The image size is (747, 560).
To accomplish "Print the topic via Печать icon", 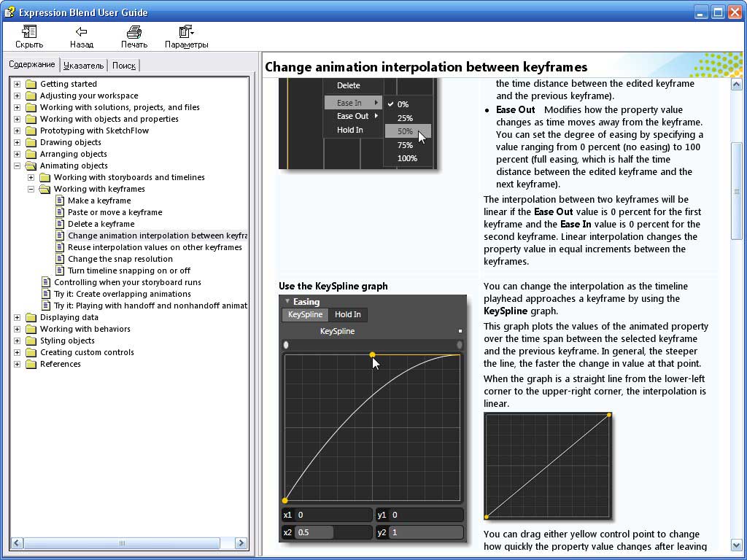I will click(x=134, y=32).
